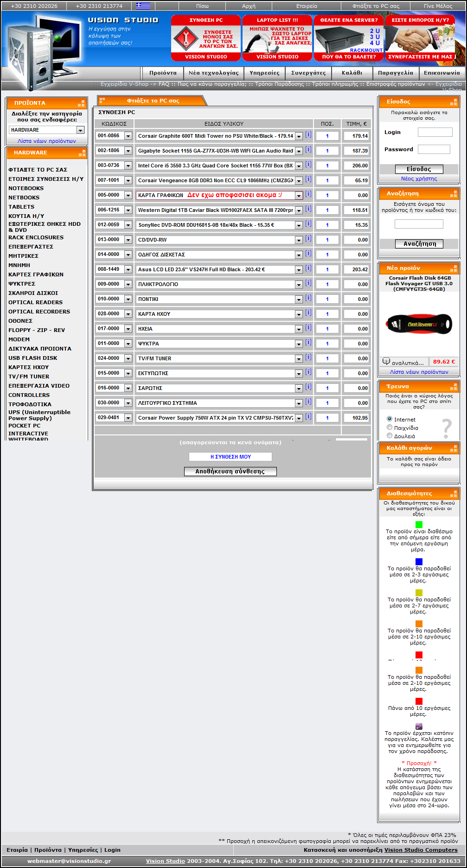
Task: Open info icon for SonyNec DVD-ROM row
Action: click(308, 224)
